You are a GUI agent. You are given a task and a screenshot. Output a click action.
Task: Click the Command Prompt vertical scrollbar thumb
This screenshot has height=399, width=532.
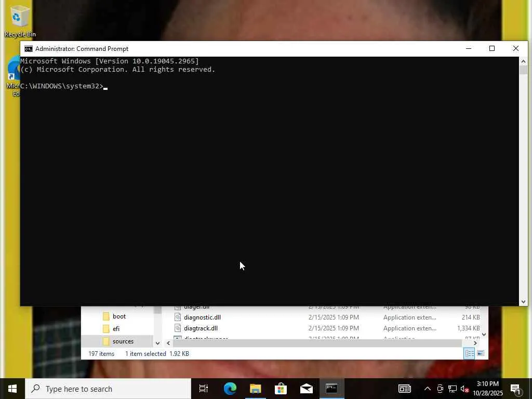click(x=523, y=70)
